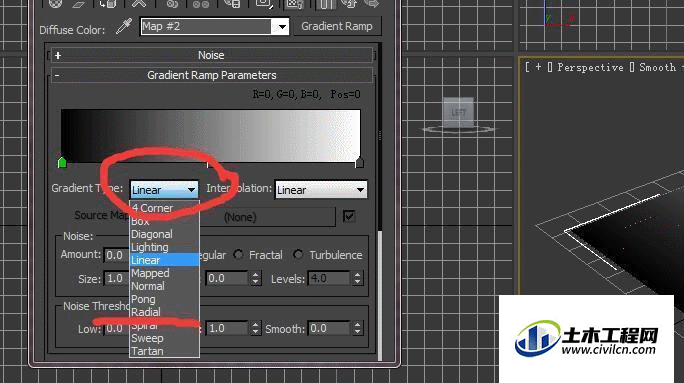Viewport: 684px width, 383px height.
Task: Click Go Forward to Sibling icon
Action: (372, 3)
